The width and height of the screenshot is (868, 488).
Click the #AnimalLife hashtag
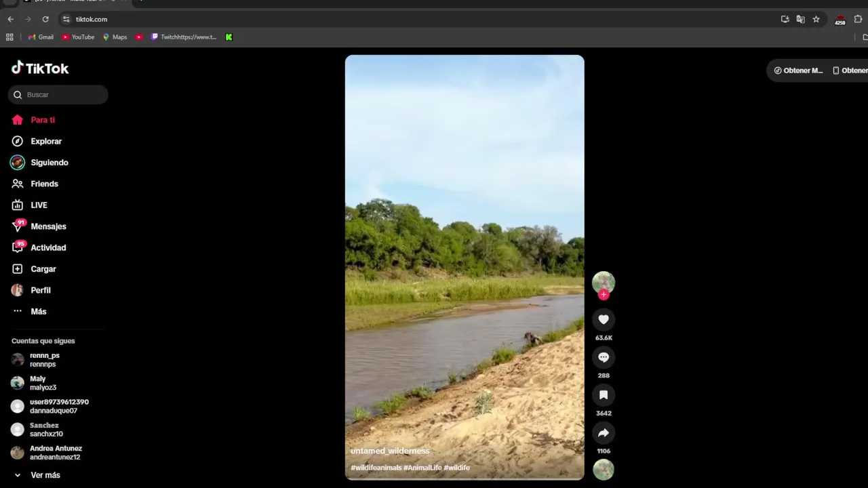[422, 468]
